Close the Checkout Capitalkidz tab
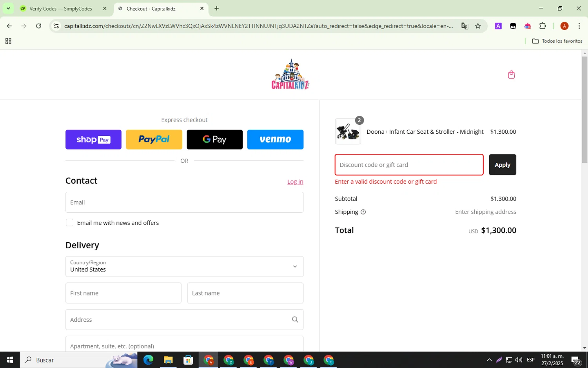 coord(202,8)
